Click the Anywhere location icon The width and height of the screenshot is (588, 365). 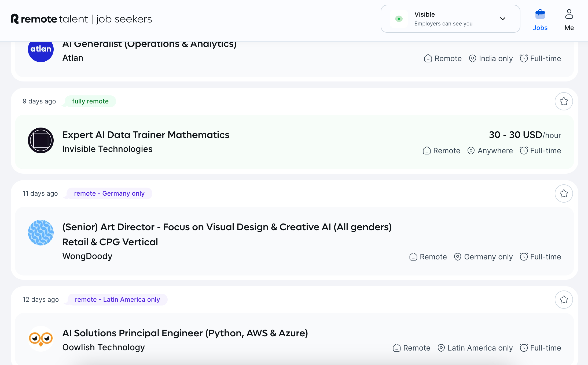[471, 151]
